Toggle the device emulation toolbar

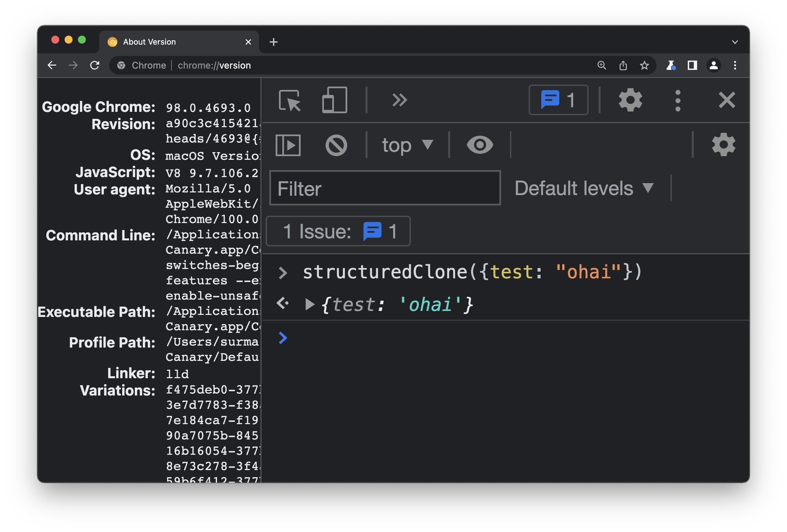pos(335,100)
